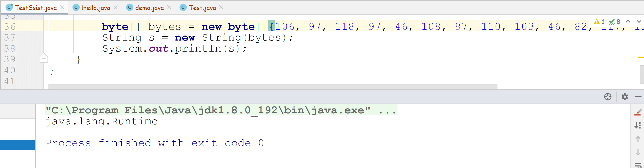Image resolution: width=644 pixels, height=168 pixels.
Task: Click the up stack trace arrow
Action: coord(638,139)
